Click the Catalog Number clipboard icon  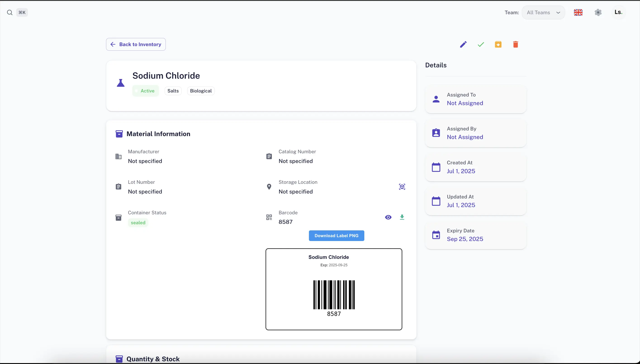click(x=269, y=156)
